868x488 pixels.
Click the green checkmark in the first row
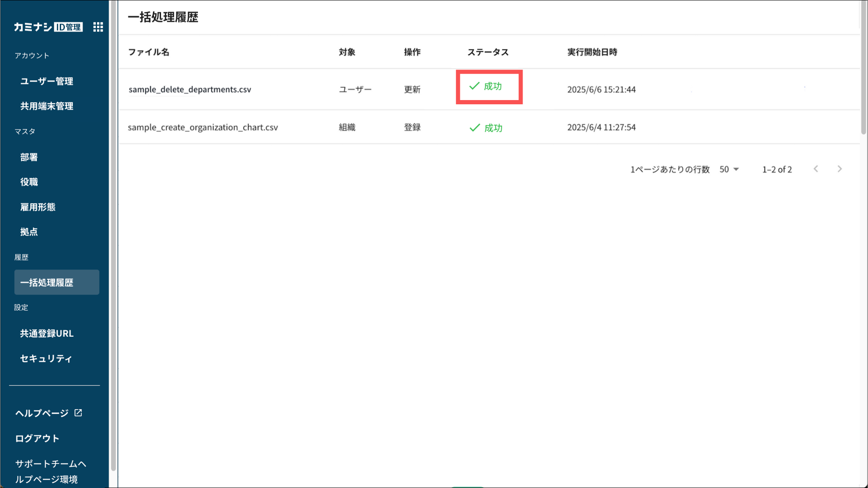[x=474, y=86]
